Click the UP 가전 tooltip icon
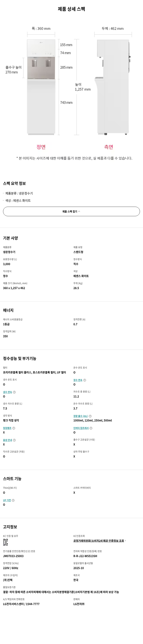The height and width of the screenshot is (644, 143). pos(14,501)
